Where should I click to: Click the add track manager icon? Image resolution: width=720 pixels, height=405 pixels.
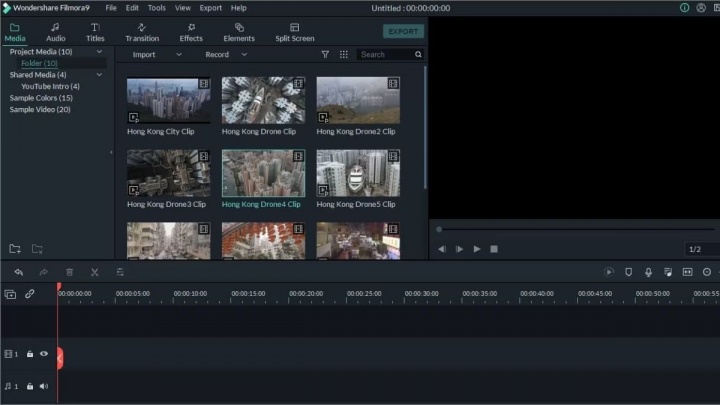(10, 294)
